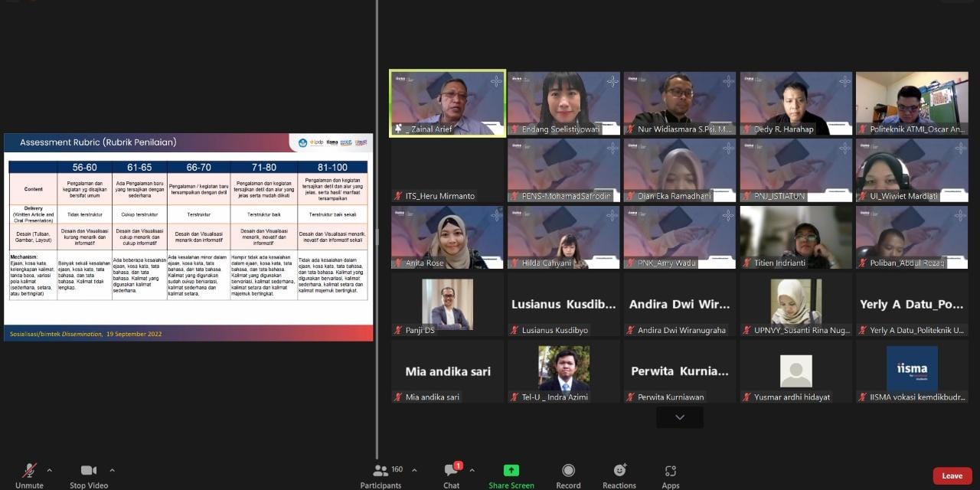Select Mia andika sari's name tile
This screenshot has height=490, width=980.
[x=448, y=371]
